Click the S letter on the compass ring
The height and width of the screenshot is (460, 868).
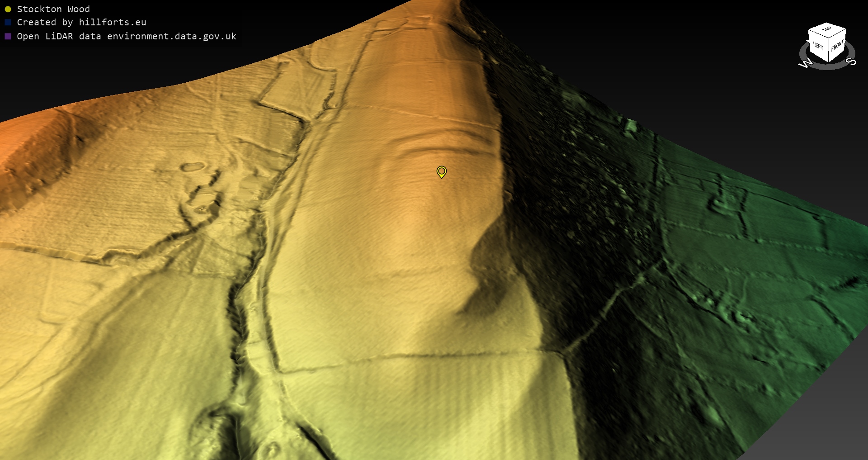852,62
